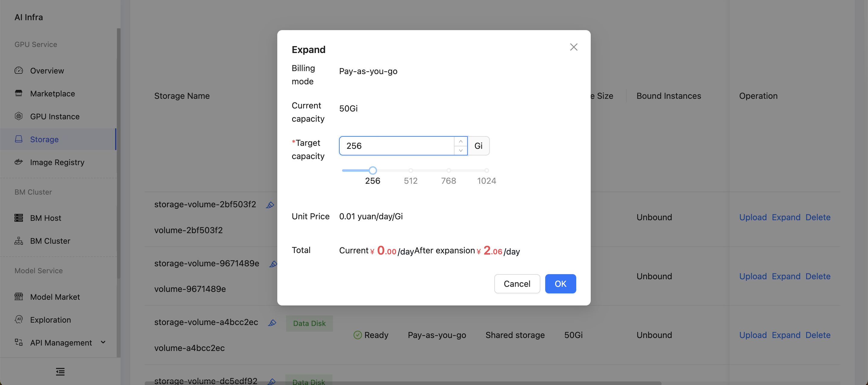Open the Image Registry icon

[x=18, y=162]
